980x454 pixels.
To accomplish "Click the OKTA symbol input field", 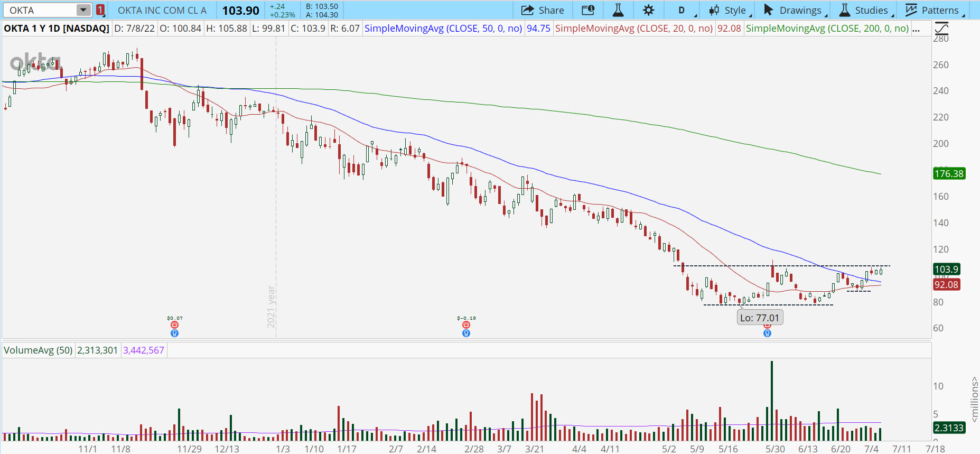I will pyautogui.click(x=40, y=10).
